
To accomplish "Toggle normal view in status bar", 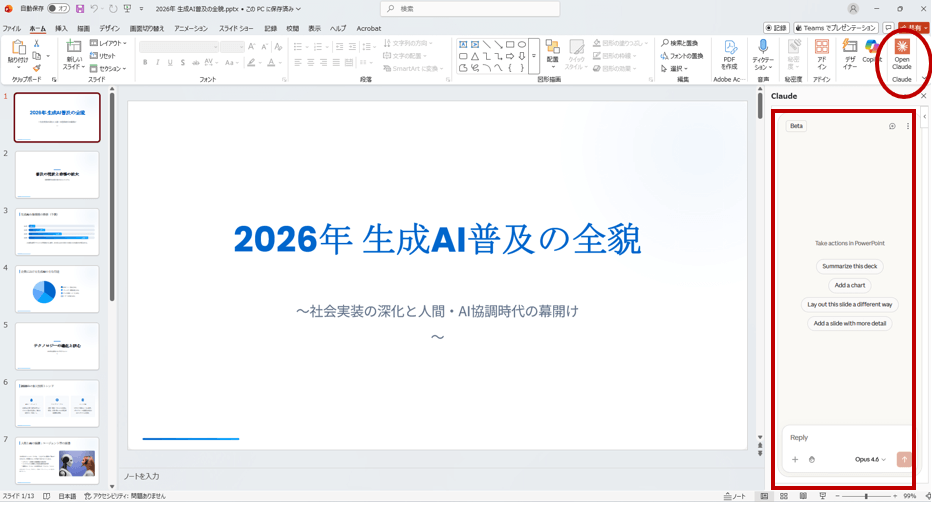I will pyautogui.click(x=765, y=496).
